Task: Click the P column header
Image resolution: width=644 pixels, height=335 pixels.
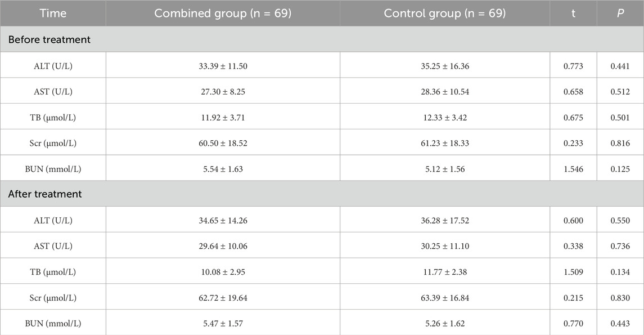Action: point(620,13)
